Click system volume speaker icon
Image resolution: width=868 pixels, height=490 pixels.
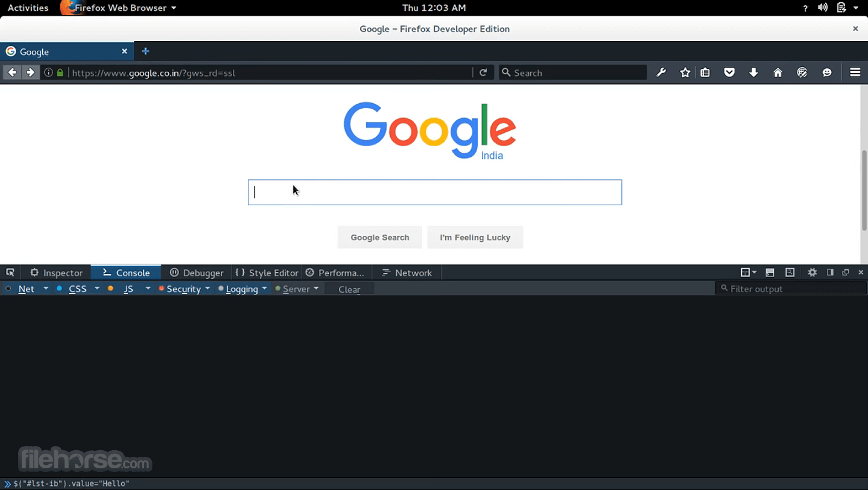pyautogui.click(x=823, y=8)
